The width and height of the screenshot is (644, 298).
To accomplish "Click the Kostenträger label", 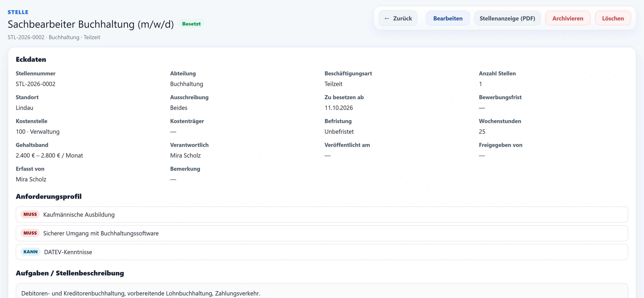I will coord(187,121).
